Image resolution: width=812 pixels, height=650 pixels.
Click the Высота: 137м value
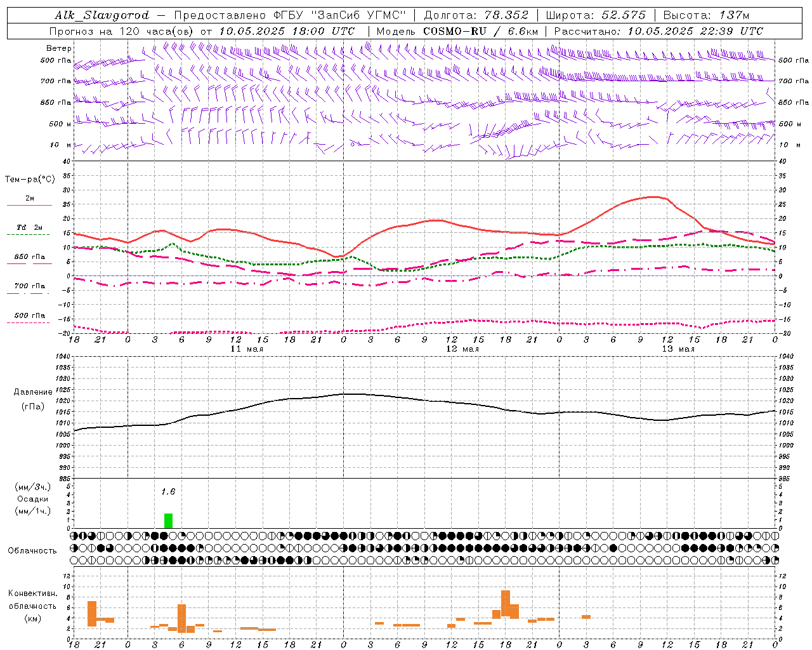706,15
